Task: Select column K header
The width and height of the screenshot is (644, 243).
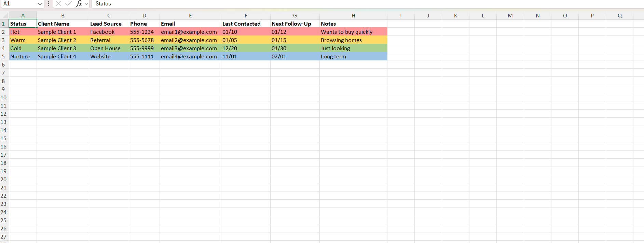Action: pyautogui.click(x=455, y=15)
